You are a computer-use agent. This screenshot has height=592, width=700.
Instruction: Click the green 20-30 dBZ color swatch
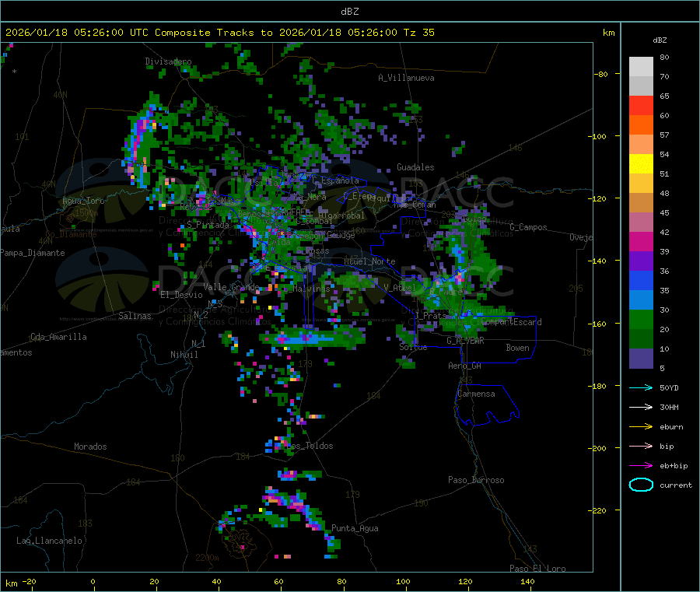coord(641,319)
